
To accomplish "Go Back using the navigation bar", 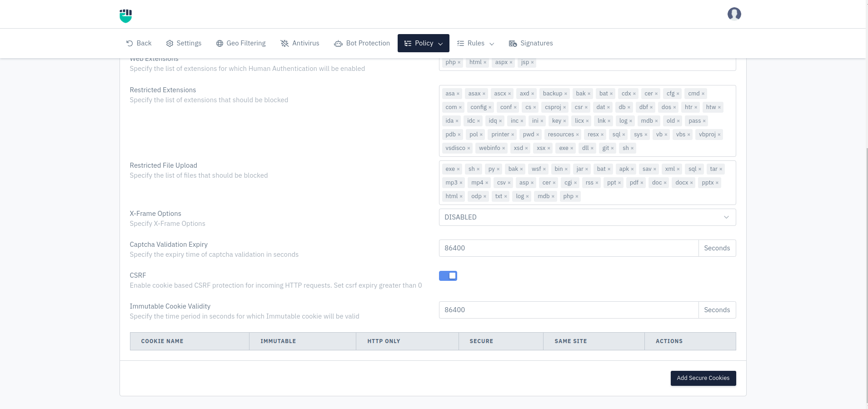I will (139, 43).
